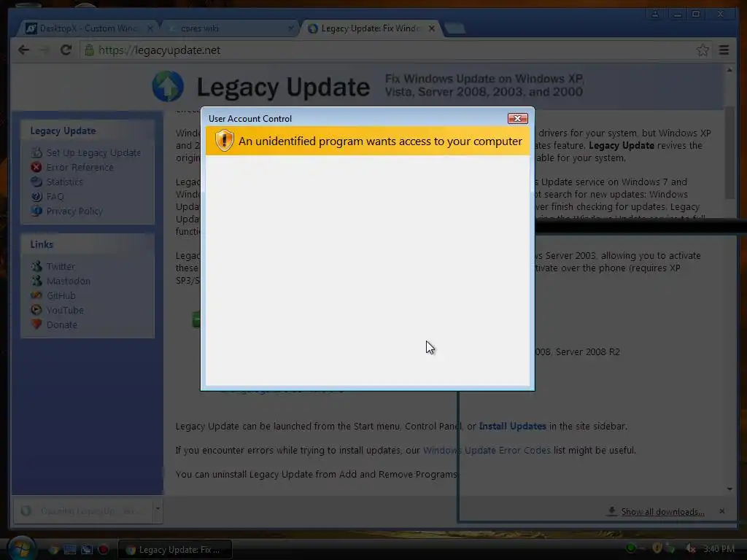The image size is (747, 560).
Task: Click the YouTube play icon
Action: coord(36,310)
